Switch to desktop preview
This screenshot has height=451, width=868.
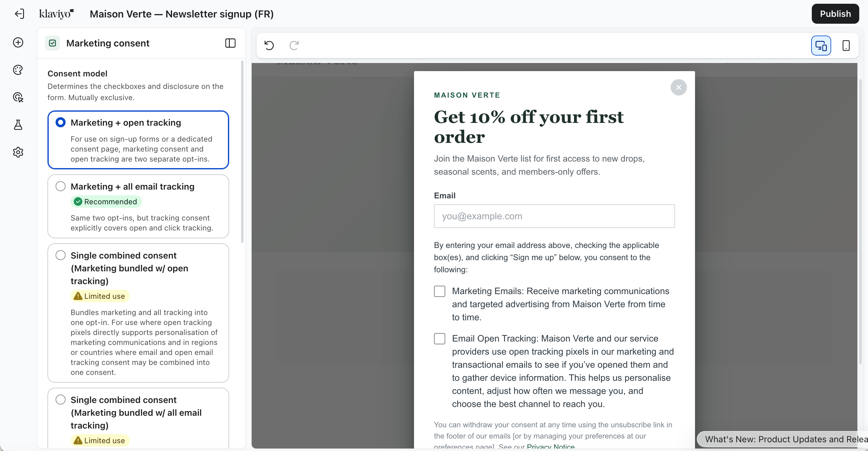pyautogui.click(x=821, y=46)
